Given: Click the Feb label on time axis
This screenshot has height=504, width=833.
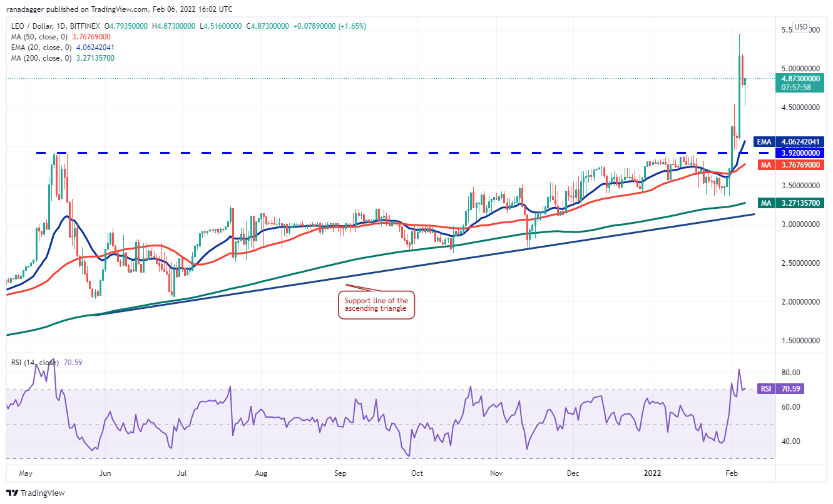Looking at the screenshot, I should tap(732, 473).
